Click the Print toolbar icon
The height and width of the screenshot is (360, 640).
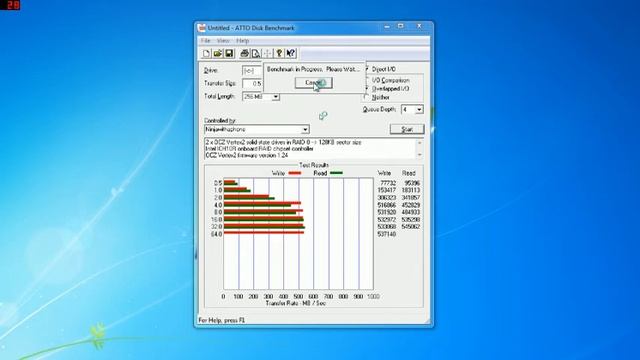tap(244, 53)
